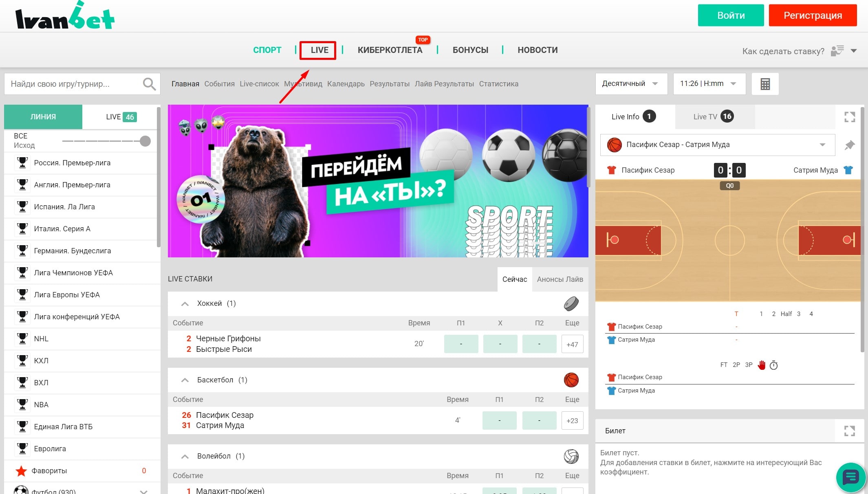Open КИБЕРКОТЛЕТА in main menu
Screen dimensions: 868x494
390,50
